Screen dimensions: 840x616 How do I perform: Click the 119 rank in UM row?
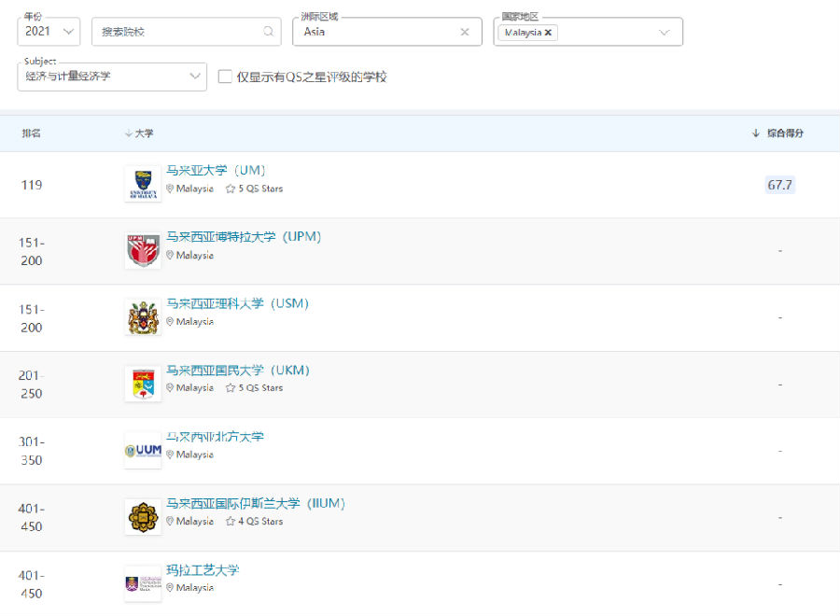pyautogui.click(x=31, y=185)
